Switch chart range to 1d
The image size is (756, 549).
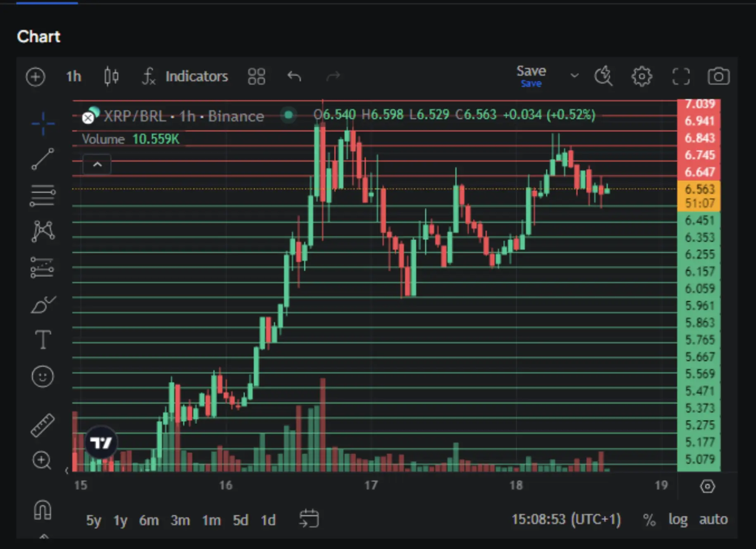[x=268, y=520]
